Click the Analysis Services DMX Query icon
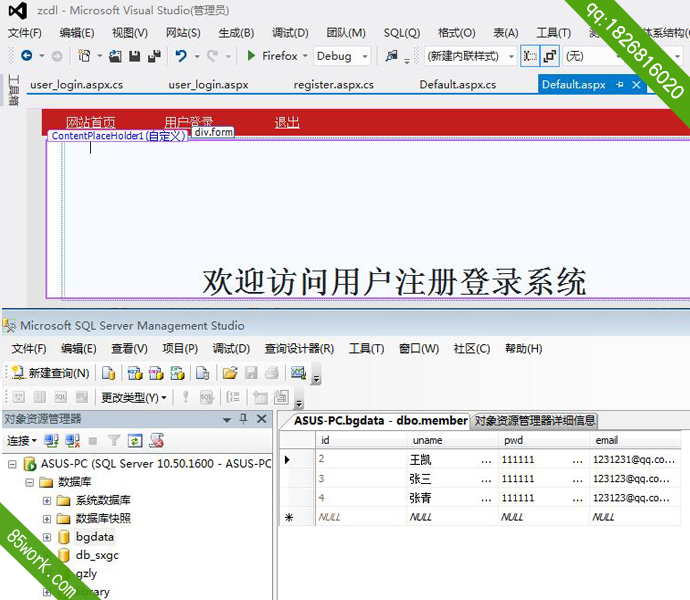690x600 pixels. [x=156, y=373]
